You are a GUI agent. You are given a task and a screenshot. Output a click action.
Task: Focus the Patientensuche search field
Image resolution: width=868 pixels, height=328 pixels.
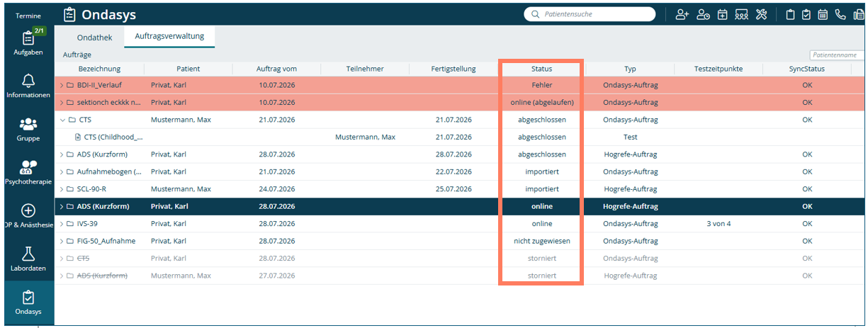(x=590, y=14)
